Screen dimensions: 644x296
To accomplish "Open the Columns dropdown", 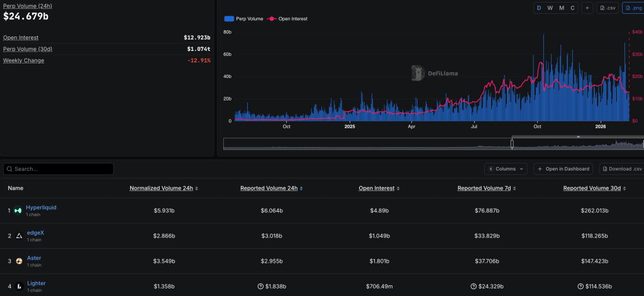I will [506, 169].
